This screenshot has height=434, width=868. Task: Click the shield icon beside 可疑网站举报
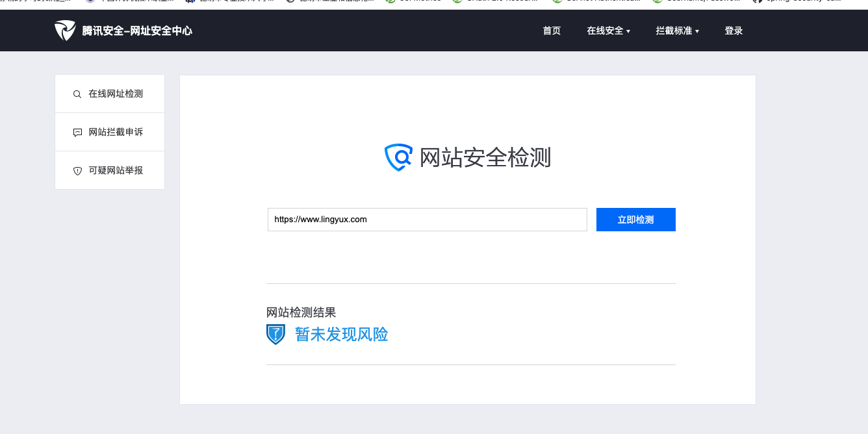77,171
